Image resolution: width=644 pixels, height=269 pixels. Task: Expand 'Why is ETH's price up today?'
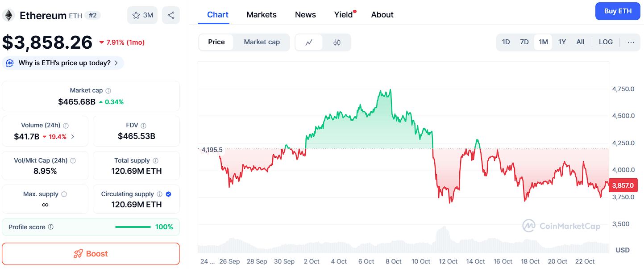click(63, 63)
